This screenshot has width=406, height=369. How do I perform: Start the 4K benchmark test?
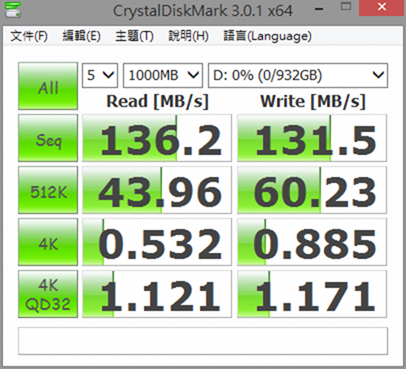click(48, 242)
